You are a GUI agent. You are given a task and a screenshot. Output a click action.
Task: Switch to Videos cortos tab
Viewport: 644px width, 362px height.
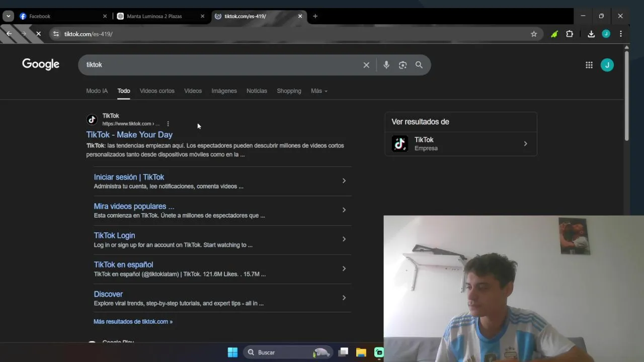(x=157, y=91)
